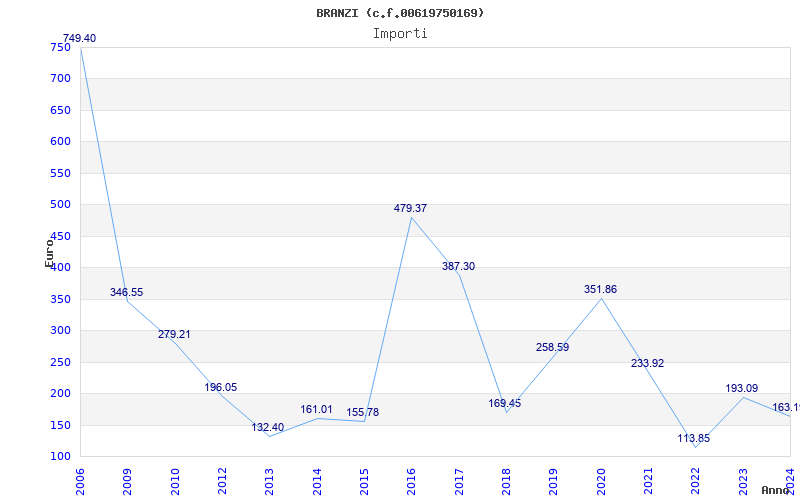This screenshot has height=500, width=800.
Task: Click the 150 y-axis tick label
Action: [x=60, y=425]
